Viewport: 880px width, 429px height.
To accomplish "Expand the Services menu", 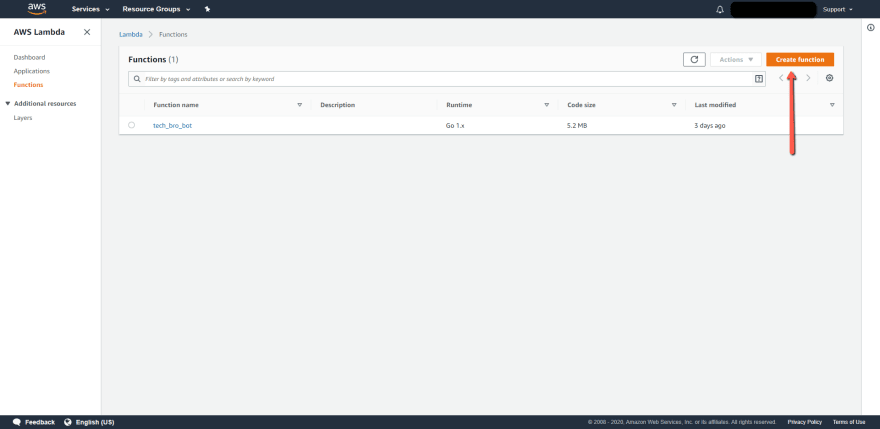I will (90, 10).
